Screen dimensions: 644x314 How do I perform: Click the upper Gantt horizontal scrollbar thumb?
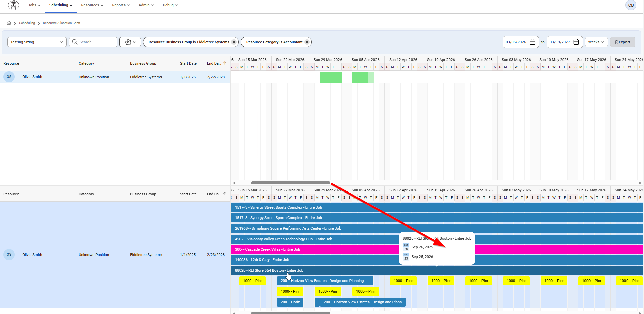[x=291, y=183]
